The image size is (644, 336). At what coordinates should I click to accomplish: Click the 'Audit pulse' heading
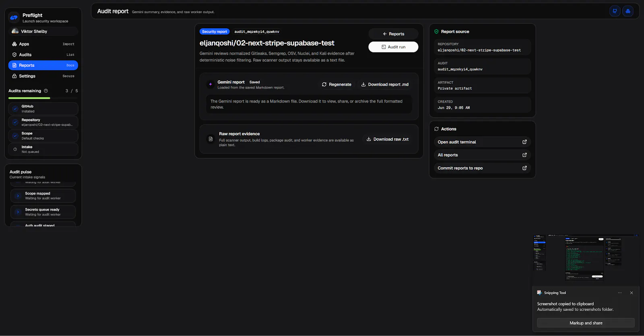(x=21, y=172)
